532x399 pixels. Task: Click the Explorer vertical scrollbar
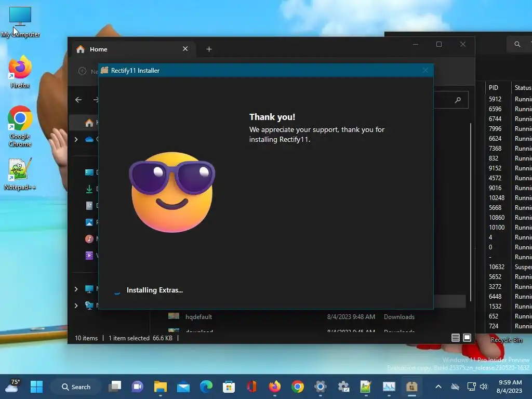tap(471, 212)
